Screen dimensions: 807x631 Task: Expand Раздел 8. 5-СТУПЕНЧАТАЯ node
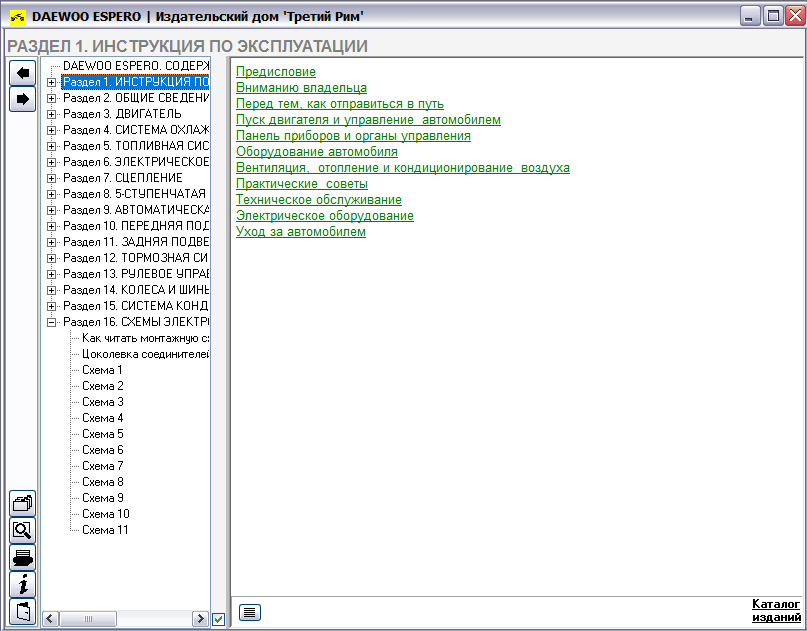coord(51,194)
